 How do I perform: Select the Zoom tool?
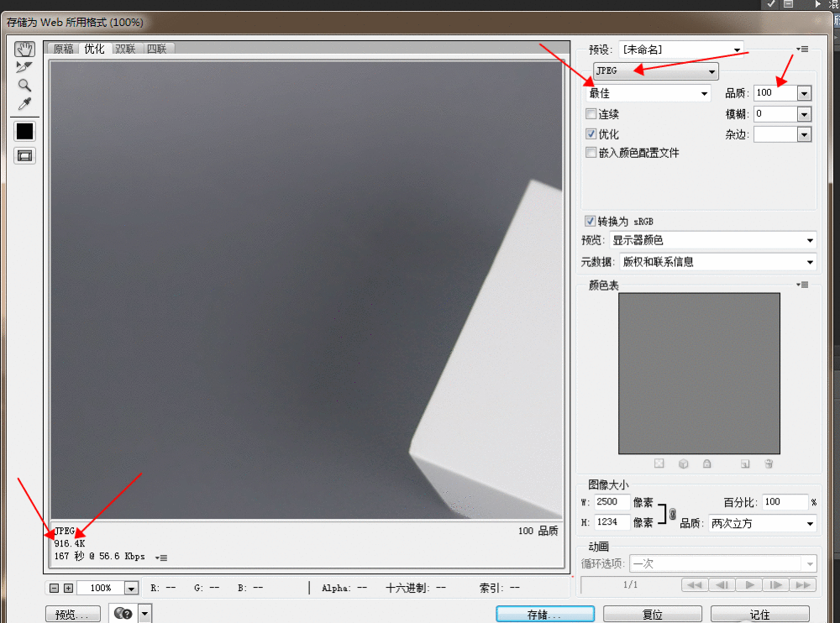24,84
